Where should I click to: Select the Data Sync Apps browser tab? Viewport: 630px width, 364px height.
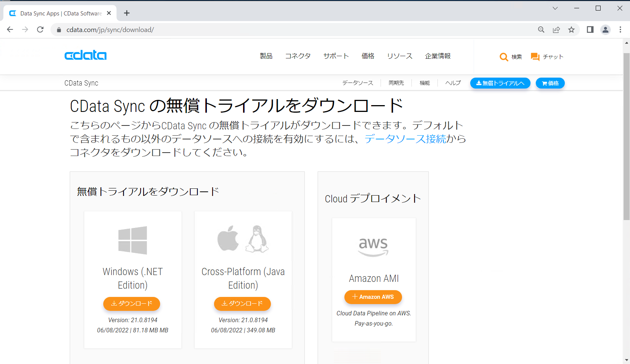(60, 13)
